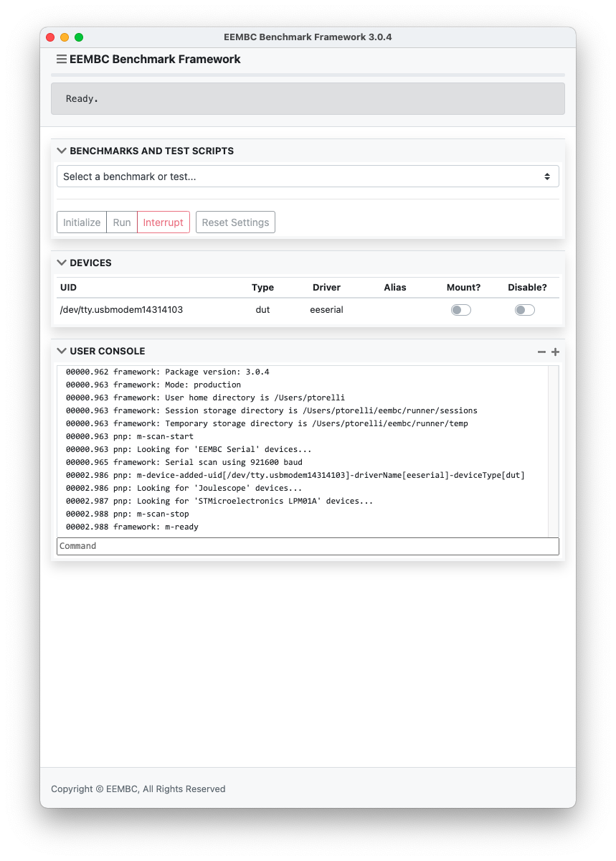Image resolution: width=616 pixels, height=861 pixels.
Task: Click the m-scan-start log line
Action: click(129, 436)
